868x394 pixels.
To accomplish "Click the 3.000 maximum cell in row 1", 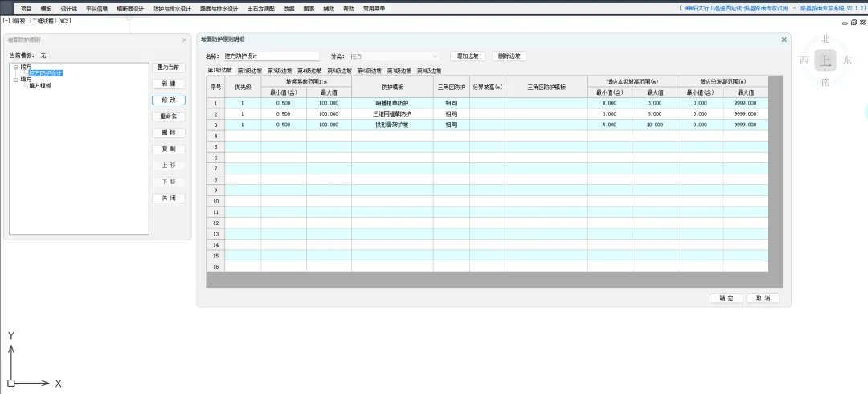I will coord(655,104).
